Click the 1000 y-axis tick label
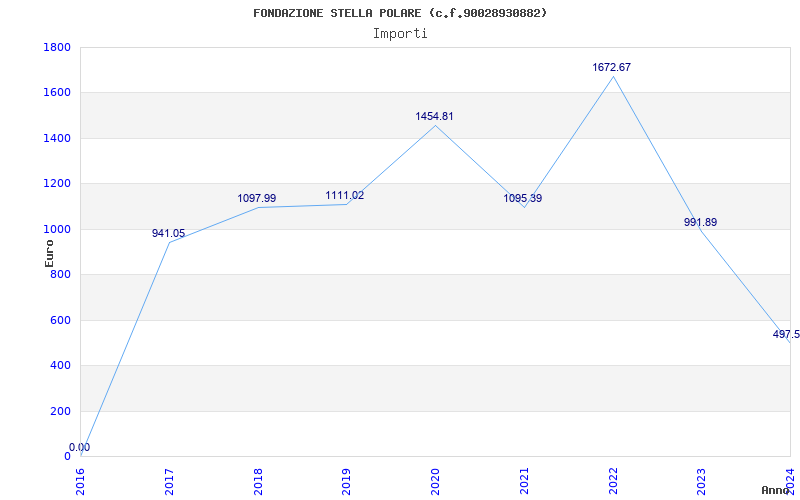This screenshot has width=800, height=500. point(57,229)
